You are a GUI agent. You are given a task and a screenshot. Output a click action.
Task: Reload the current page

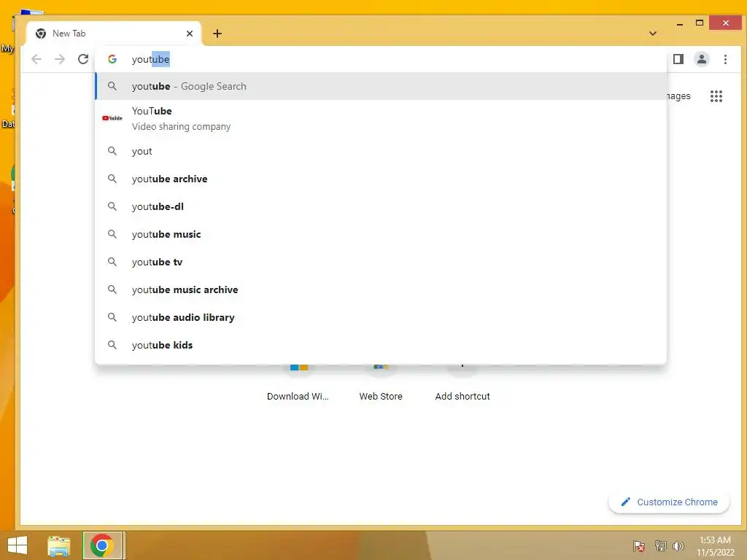pyautogui.click(x=83, y=59)
